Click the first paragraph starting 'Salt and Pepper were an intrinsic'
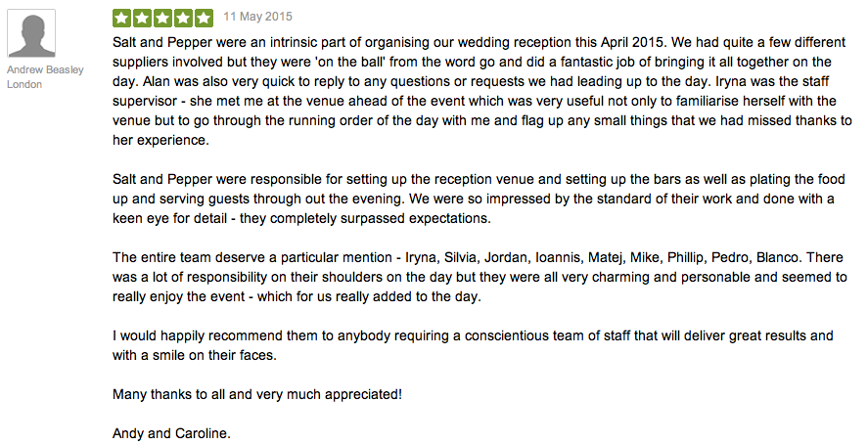 [481, 91]
